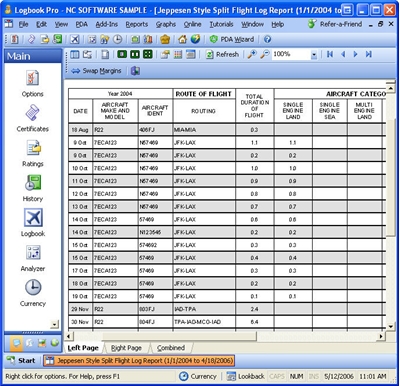Open the Logbook airplane icon
Viewport: 400px width, 386px height.
click(33, 218)
